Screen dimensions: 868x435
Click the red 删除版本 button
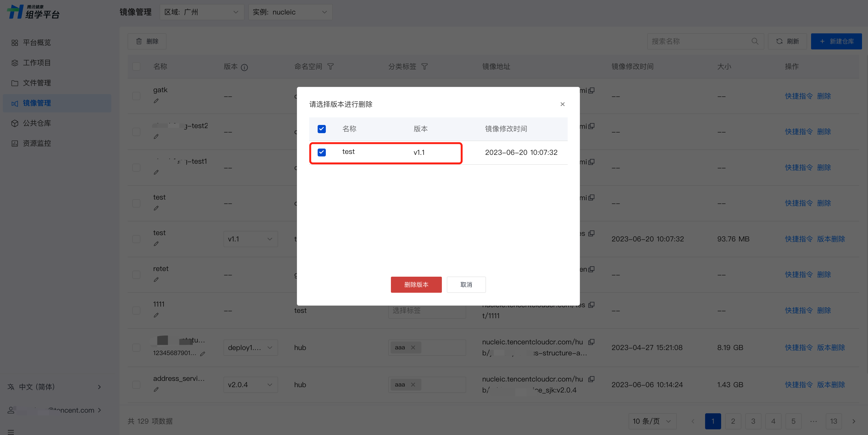pyautogui.click(x=416, y=285)
